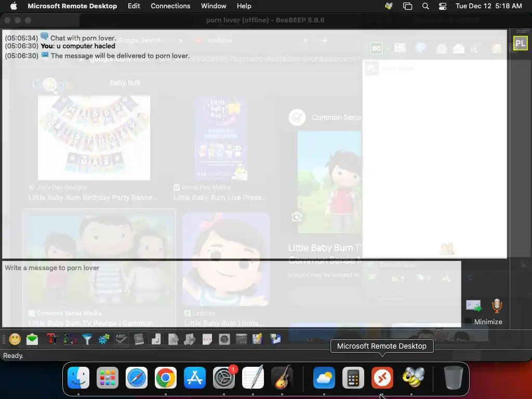Click the 'You: u computer hacled' chat message
Image resolution: width=532 pixels, height=399 pixels.
(78, 46)
